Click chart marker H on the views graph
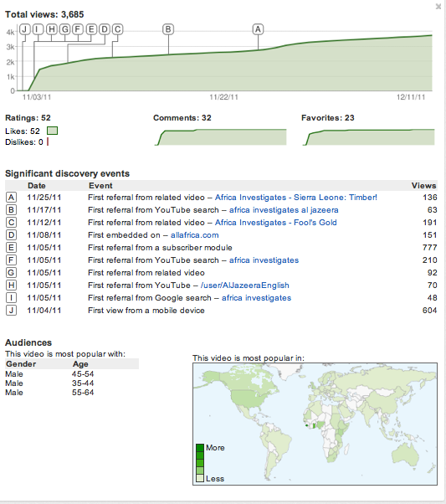The width and height of the screenshot is (446, 504). click(51, 29)
